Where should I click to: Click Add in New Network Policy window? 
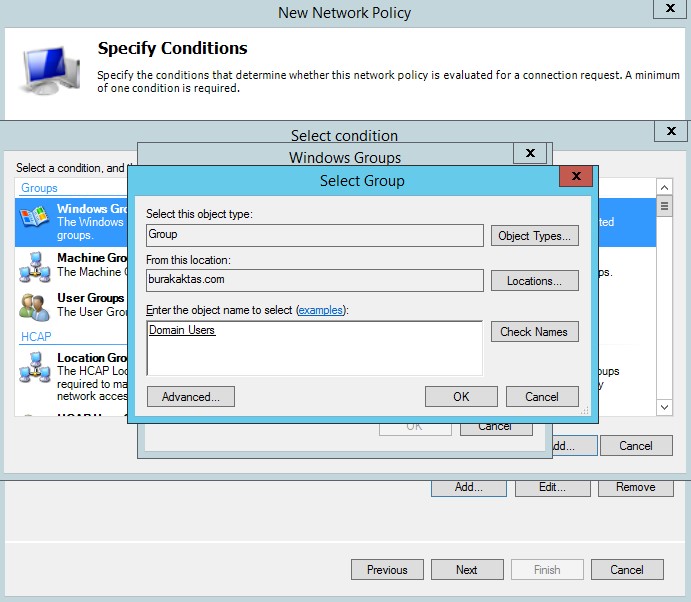point(469,488)
